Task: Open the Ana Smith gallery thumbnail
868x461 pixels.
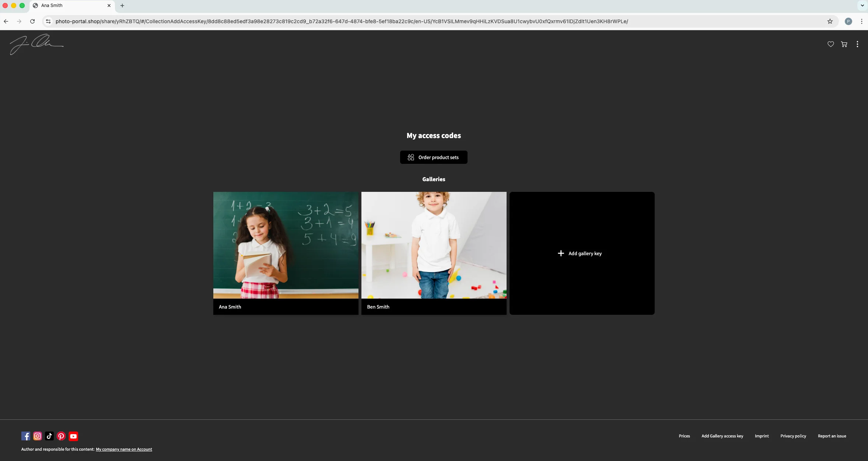Action: point(286,245)
